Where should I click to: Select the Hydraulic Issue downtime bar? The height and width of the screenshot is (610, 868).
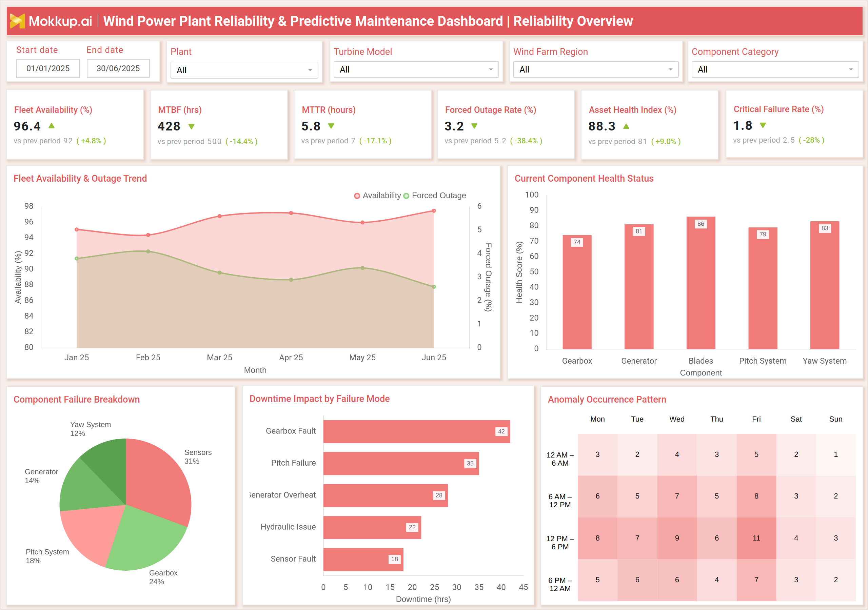pyautogui.click(x=372, y=528)
